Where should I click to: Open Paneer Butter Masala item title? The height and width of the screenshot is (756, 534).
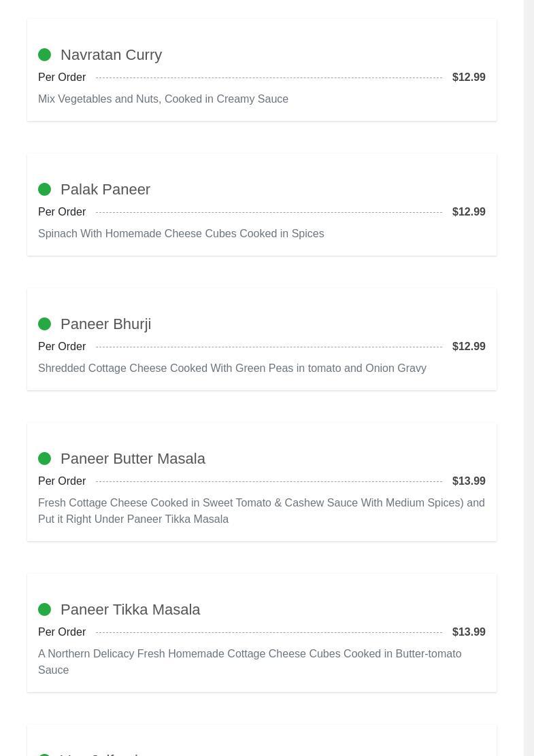click(x=133, y=459)
